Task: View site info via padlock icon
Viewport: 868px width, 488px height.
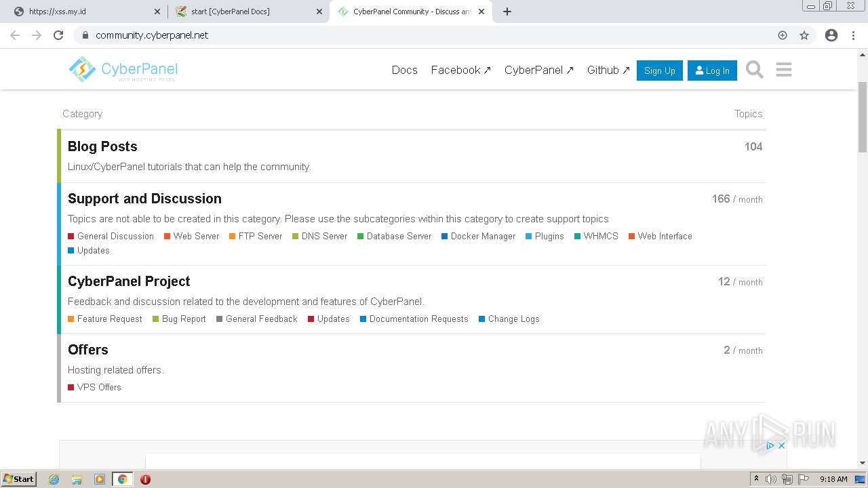Action: pyautogui.click(x=85, y=35)
